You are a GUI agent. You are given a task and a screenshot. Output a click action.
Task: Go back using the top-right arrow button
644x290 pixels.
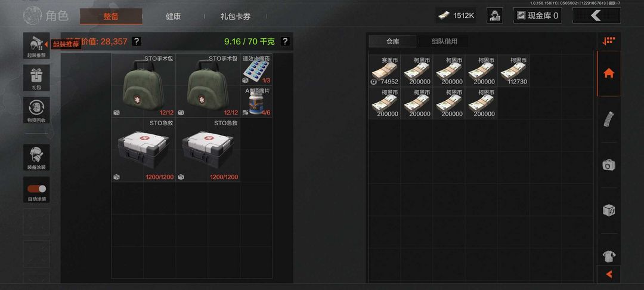[596, 16]
